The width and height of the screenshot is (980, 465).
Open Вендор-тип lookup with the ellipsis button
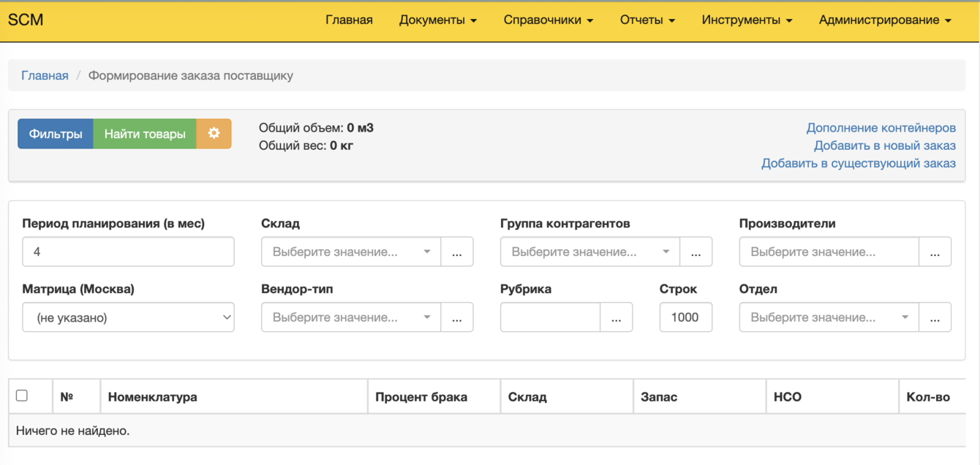point(457,317)
